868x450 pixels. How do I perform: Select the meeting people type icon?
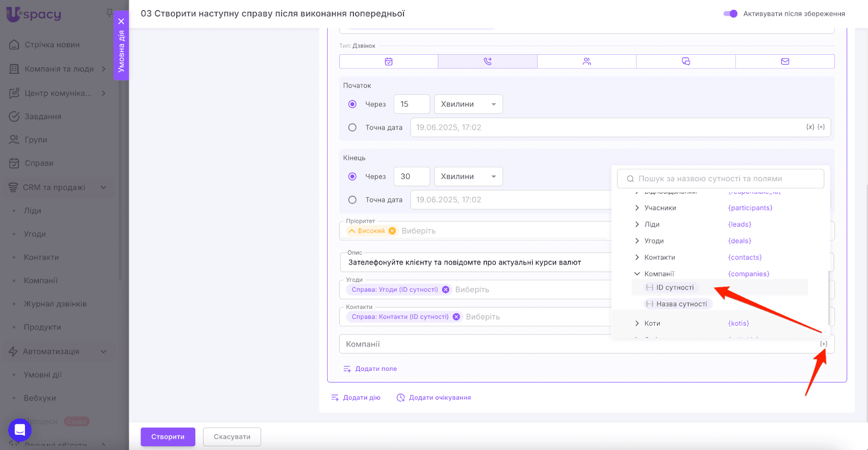click(586, 62)
